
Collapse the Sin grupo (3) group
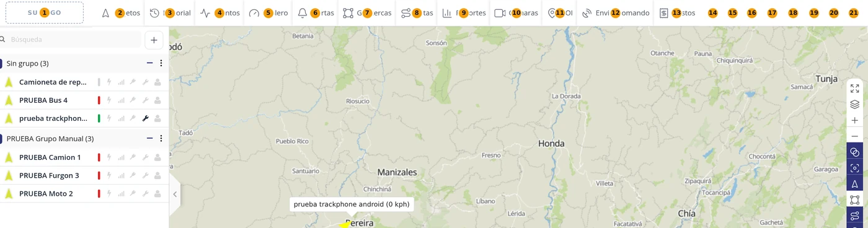(149, 63)
